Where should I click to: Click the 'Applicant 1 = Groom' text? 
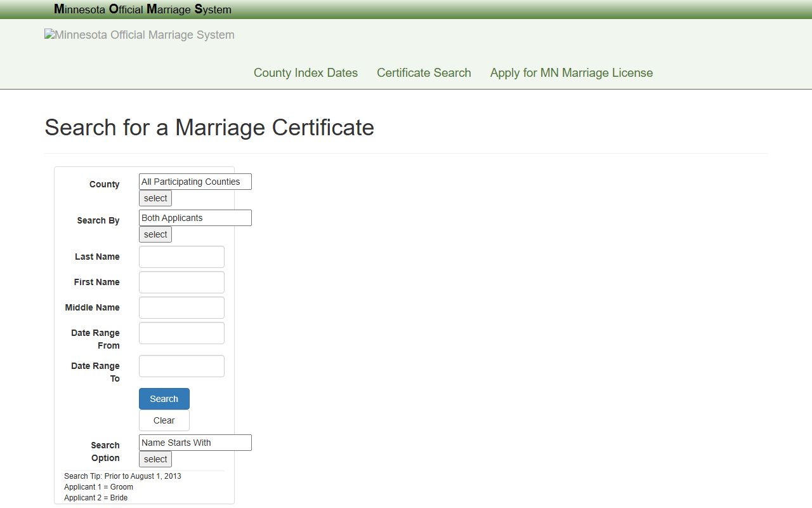tap(98, 487)
